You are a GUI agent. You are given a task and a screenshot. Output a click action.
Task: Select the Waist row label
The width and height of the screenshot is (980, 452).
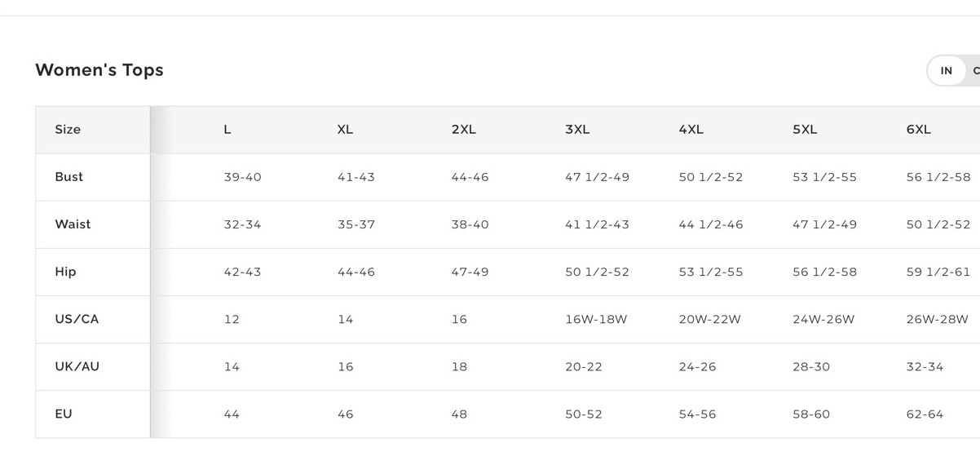point(73,224)
